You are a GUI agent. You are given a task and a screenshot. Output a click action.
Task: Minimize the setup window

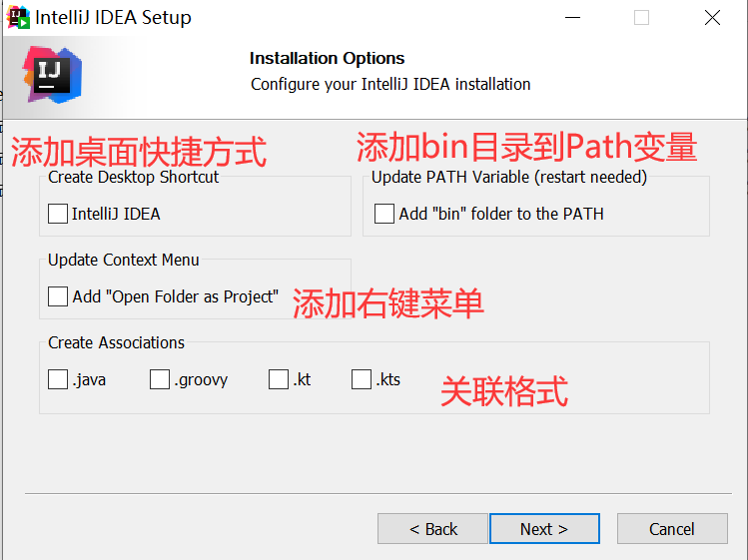572,17
